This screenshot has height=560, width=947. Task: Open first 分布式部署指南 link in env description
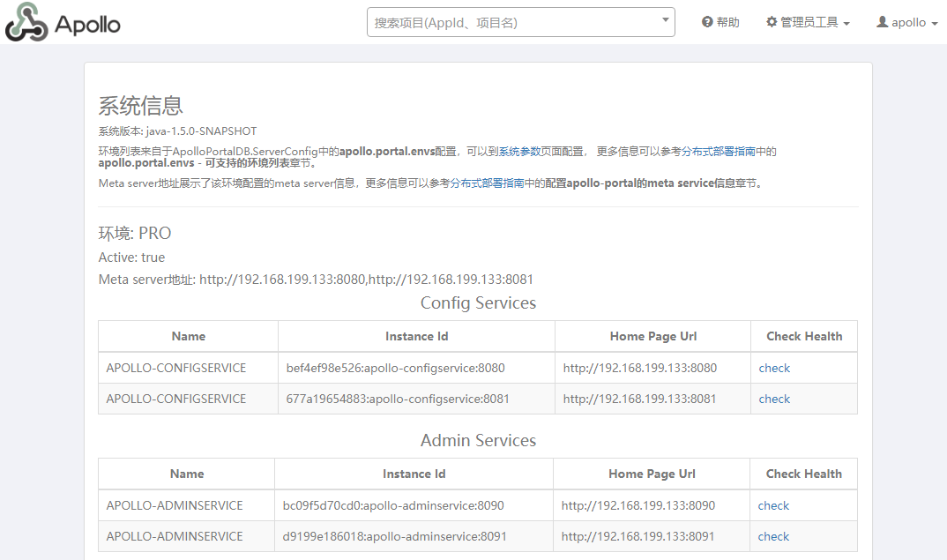click(718, 152)
